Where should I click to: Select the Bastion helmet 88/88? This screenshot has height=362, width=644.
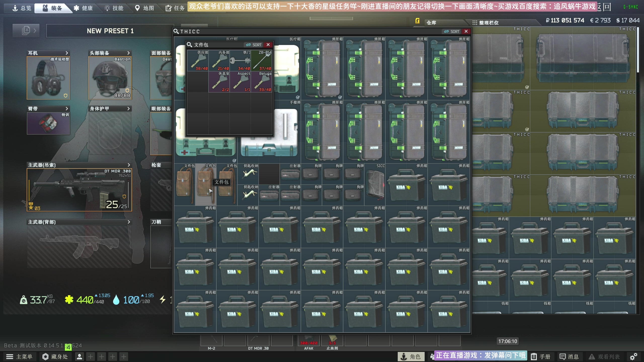110,78
